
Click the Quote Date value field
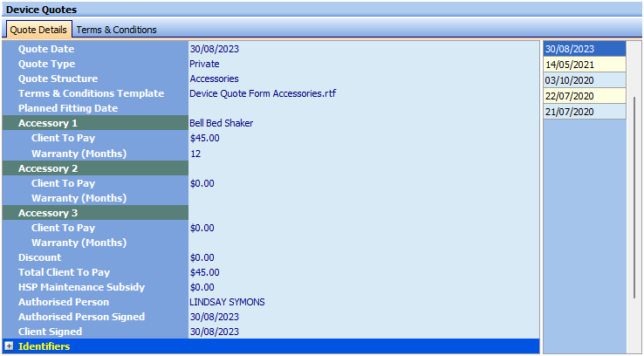[364, 49]
